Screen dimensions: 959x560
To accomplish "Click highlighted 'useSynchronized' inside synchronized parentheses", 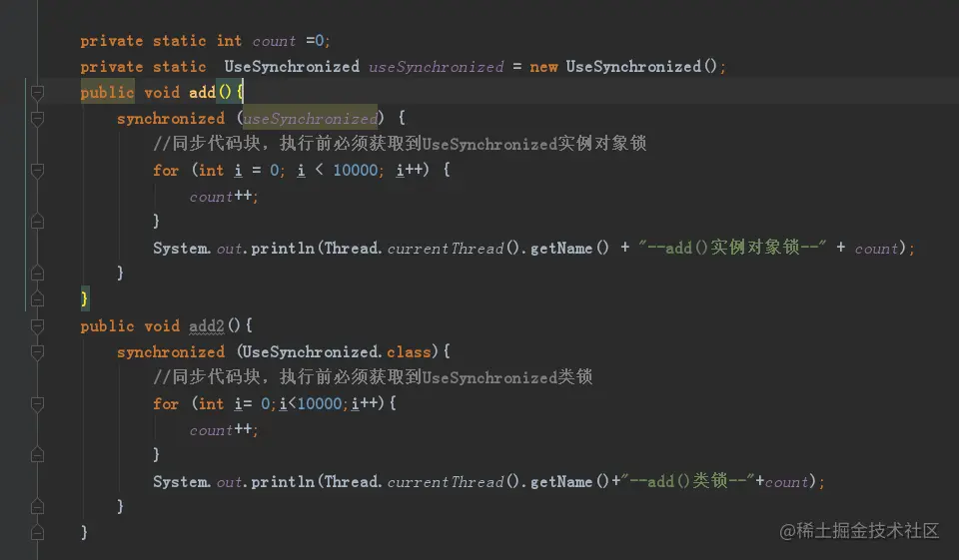I will (310, 118).
